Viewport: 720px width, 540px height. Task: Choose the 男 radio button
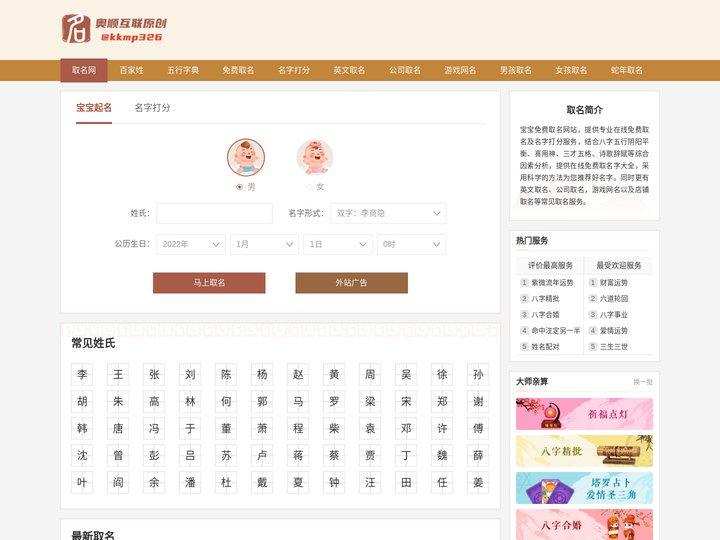click(x=239, y=187)
